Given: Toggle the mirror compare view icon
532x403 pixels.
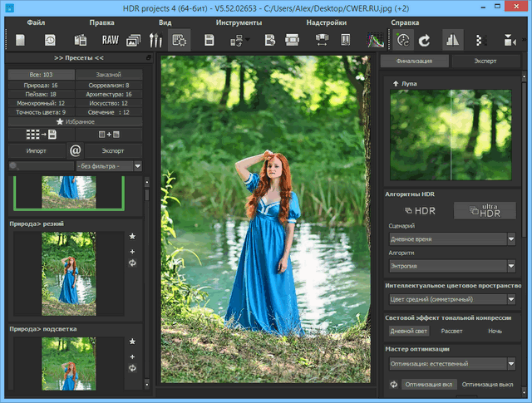Looking at the screenshot, I should [452, 41].
